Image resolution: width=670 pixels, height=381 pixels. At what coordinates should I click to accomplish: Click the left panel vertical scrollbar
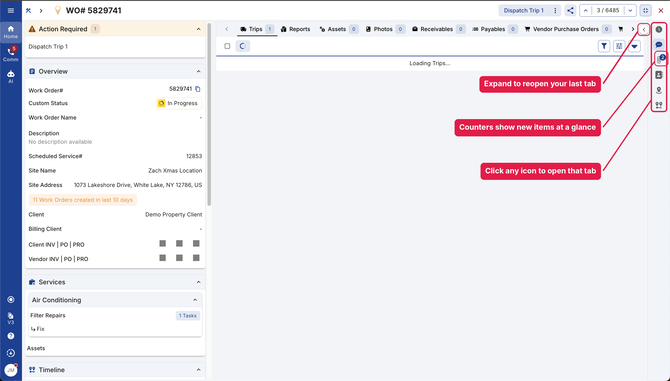point(209,114)
